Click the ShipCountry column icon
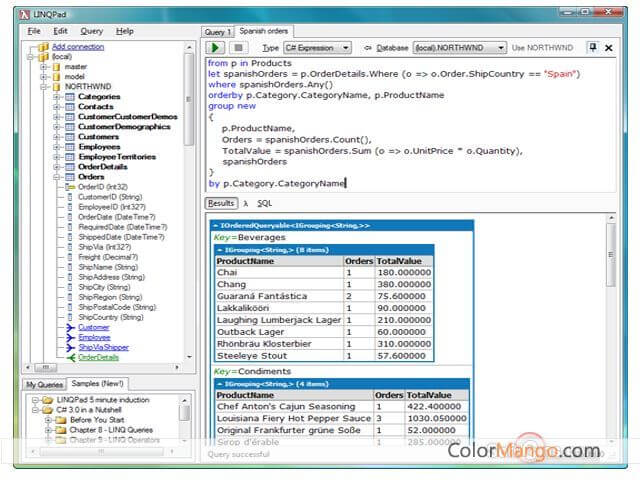 [x=70, y=317]
